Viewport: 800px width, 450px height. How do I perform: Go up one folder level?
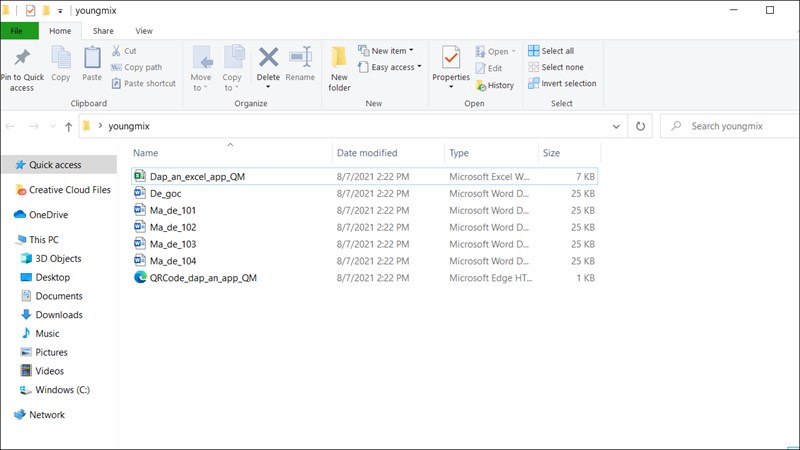[x=68, y=127]
